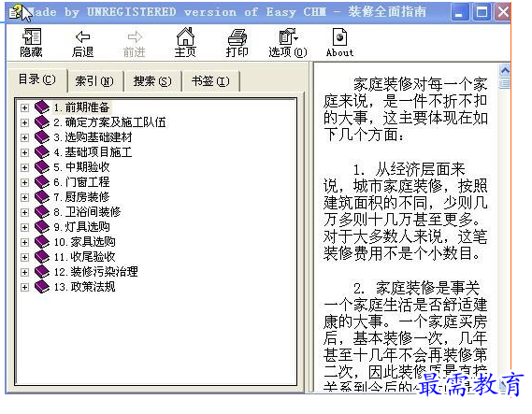
Task: Click the book icon beside 2. 确定方案及施工队伍
Action: click(42, 122)
